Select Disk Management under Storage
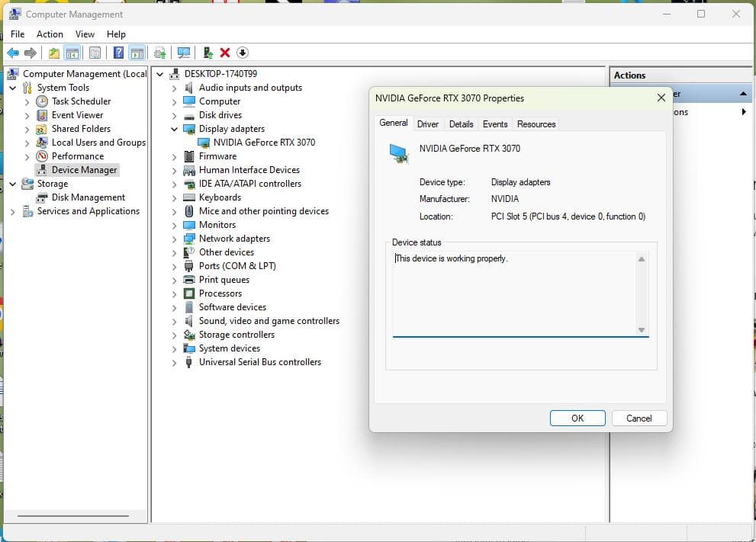 pos(88,197)
